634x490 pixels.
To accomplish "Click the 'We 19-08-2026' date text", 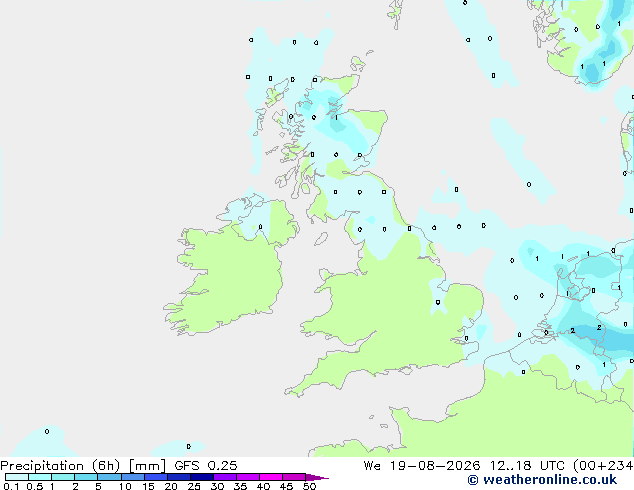I will (422, 466).
